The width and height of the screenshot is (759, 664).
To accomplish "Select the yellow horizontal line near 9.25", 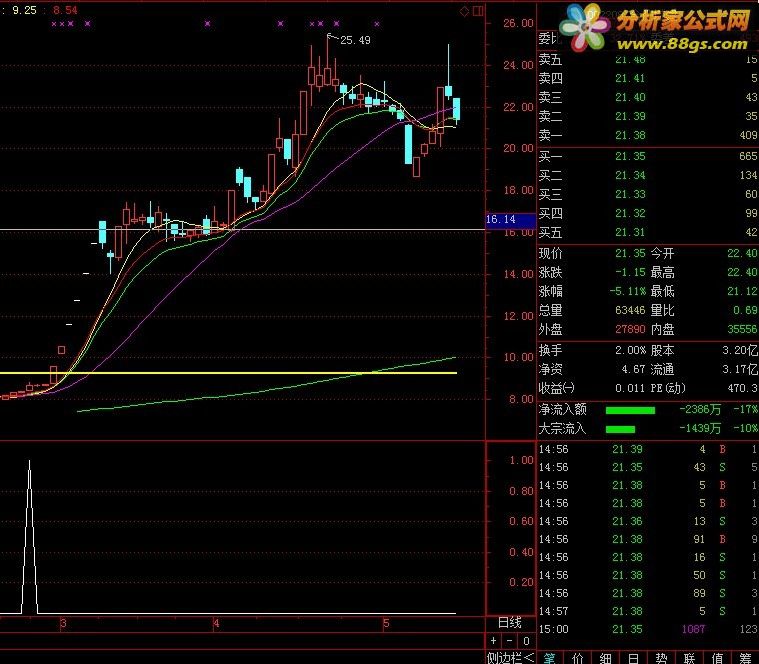I will (228, 373).
